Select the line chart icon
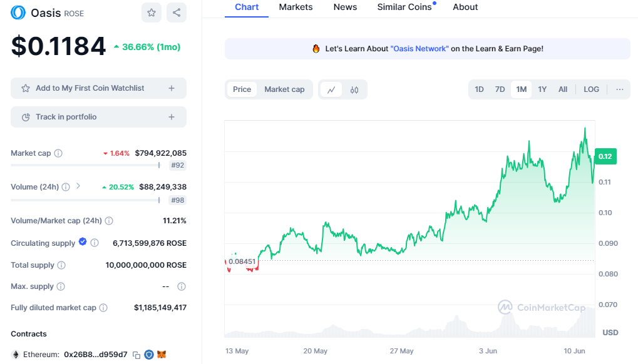This screenshot has width=638, height=364. (x=331, y=89)
